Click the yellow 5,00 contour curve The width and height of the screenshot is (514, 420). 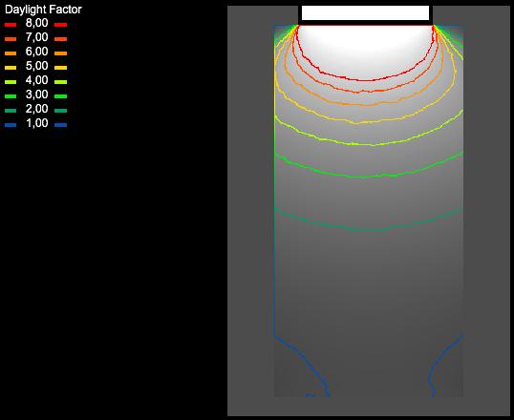356,123
